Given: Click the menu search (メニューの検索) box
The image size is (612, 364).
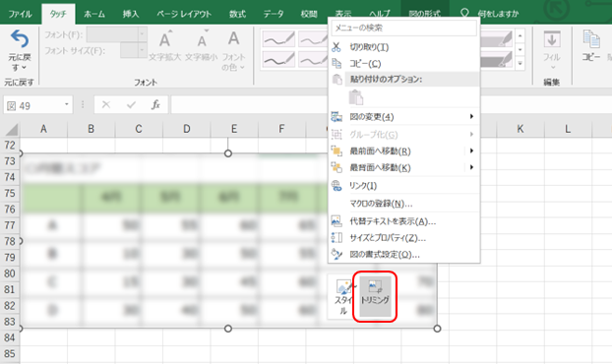Looking at the screenshot, I should pyautogui.click(x=404, y=29).
